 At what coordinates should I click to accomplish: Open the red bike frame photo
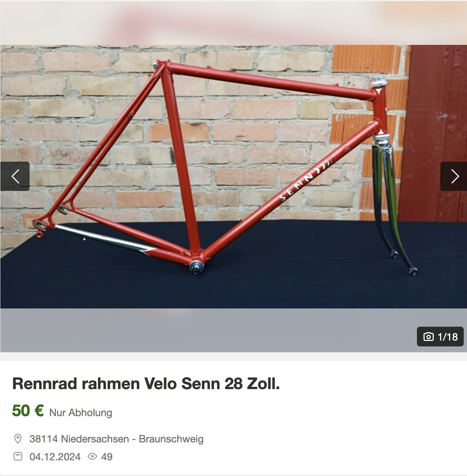pos(233,177)
